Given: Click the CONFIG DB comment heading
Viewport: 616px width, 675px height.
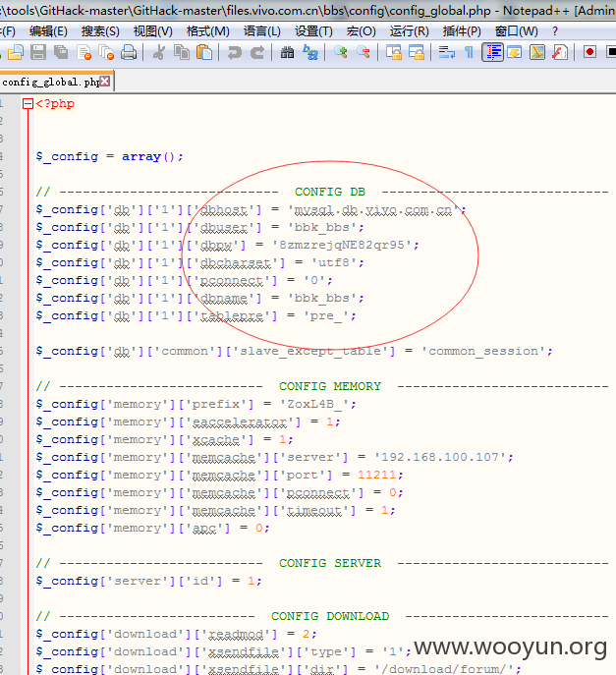Looking at the screenshot, I should [330, 192].
